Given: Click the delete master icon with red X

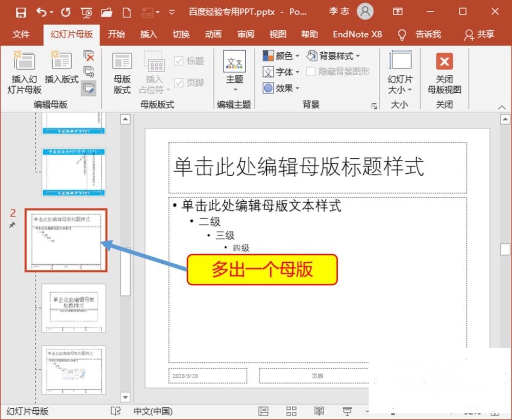Looking at the screenshot, I should point(89,55).
